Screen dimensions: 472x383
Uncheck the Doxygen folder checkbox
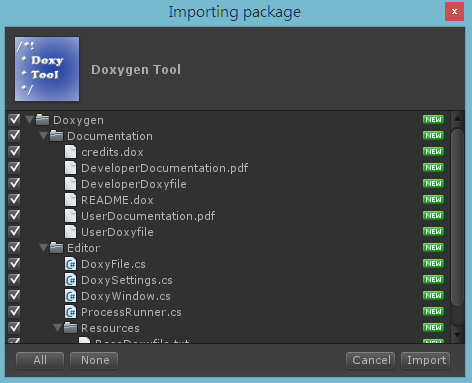click(x=14, y=119)
